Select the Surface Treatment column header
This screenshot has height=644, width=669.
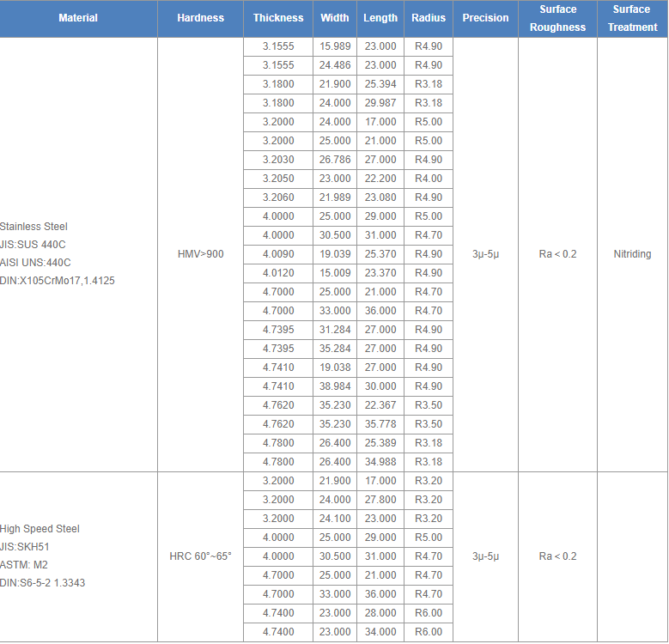click(x=632, y=18)
